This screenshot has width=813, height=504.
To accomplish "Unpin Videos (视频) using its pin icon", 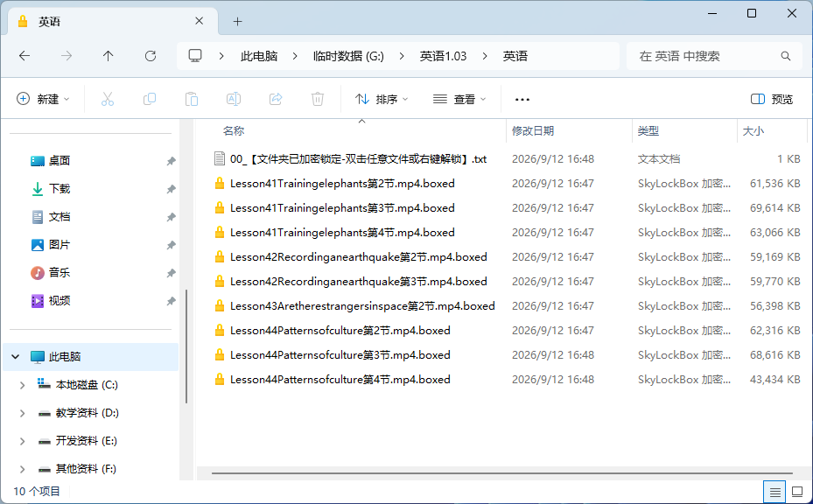I will point(171,301).
